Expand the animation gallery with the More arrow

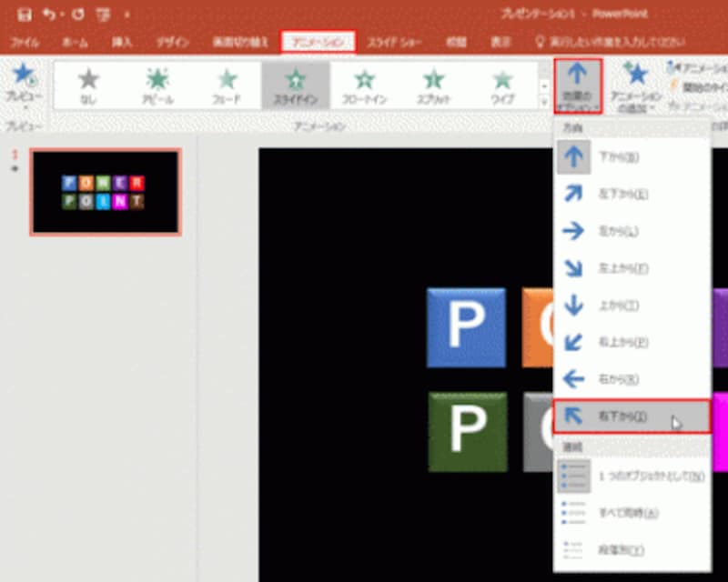[x=544, y=102]
